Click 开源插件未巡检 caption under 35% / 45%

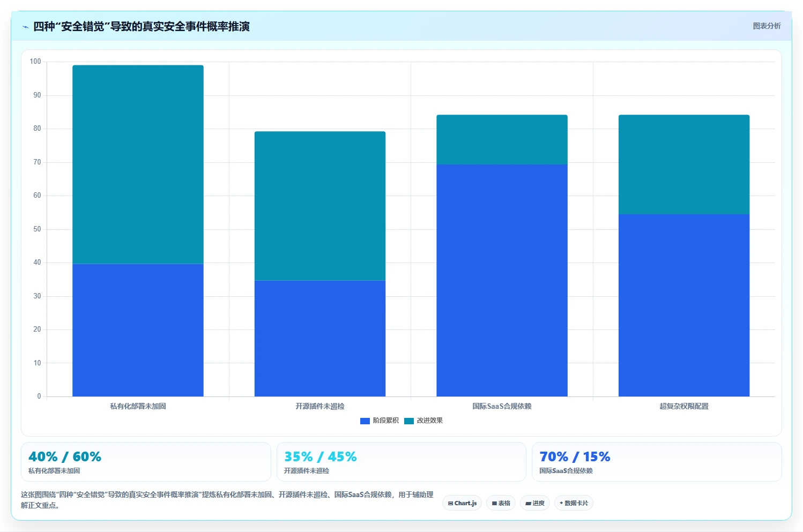pyautogui.click(x=307, y=471)
